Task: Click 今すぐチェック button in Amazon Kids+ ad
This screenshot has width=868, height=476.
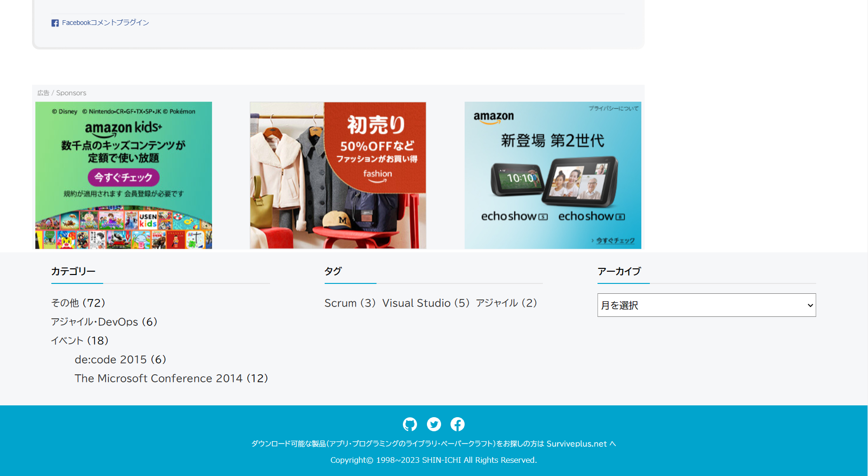Action: click(x=123, y=177)
